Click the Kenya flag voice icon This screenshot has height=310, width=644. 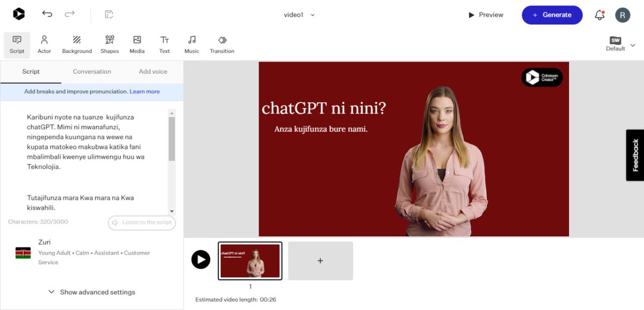point(23,253)
